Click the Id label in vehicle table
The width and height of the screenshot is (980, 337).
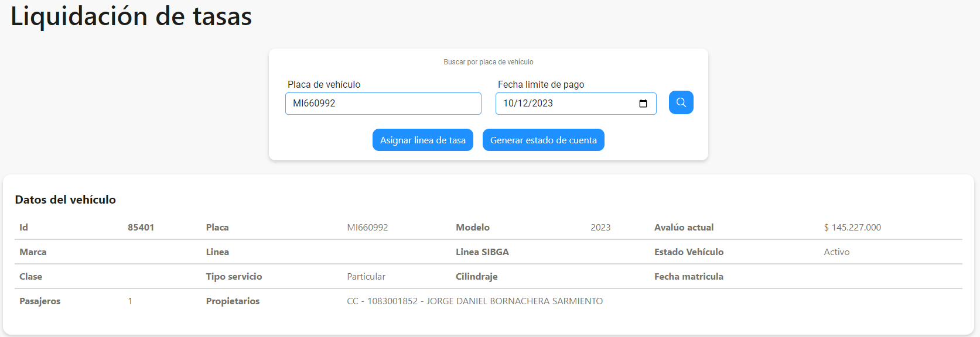tap(23, 228)
